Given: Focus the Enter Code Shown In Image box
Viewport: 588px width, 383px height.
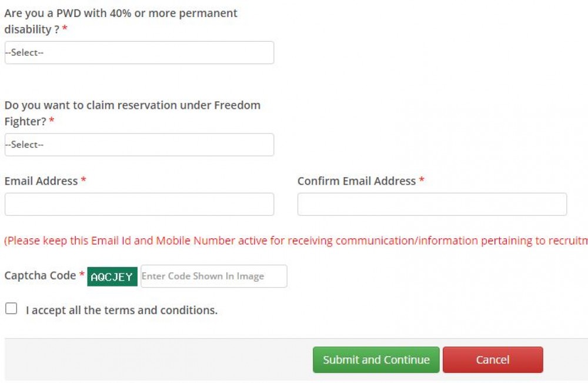Looking at the screenshot, I should click(213, 276).
